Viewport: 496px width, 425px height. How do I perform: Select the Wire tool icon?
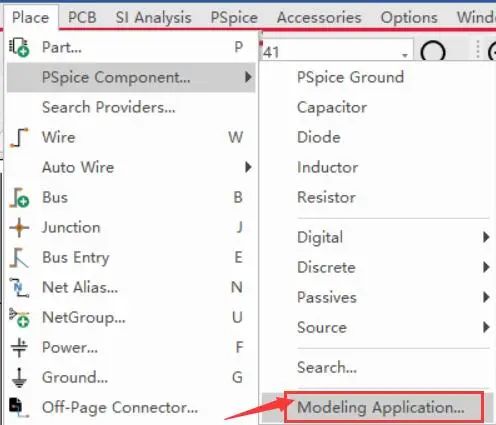click(19, 137)
